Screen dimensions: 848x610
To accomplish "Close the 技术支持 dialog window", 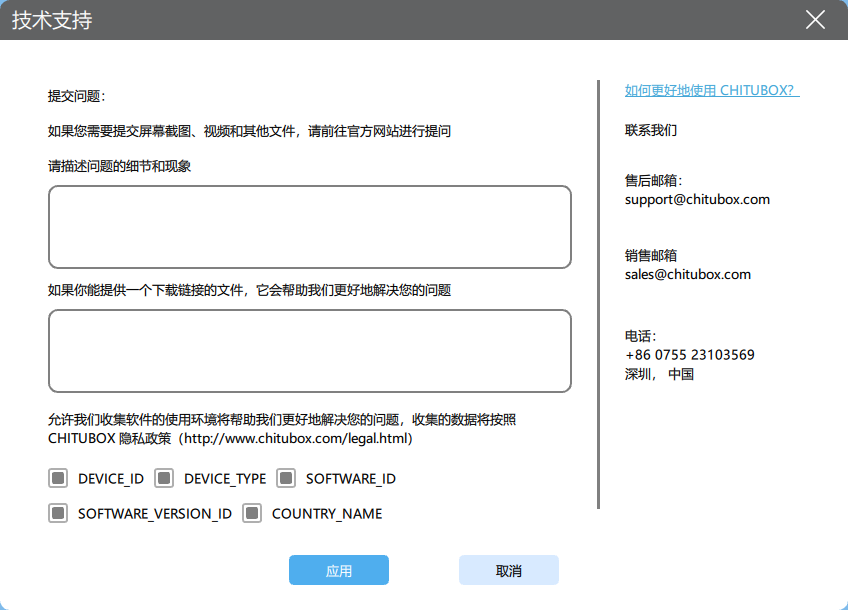I will (x=816, y=20).
